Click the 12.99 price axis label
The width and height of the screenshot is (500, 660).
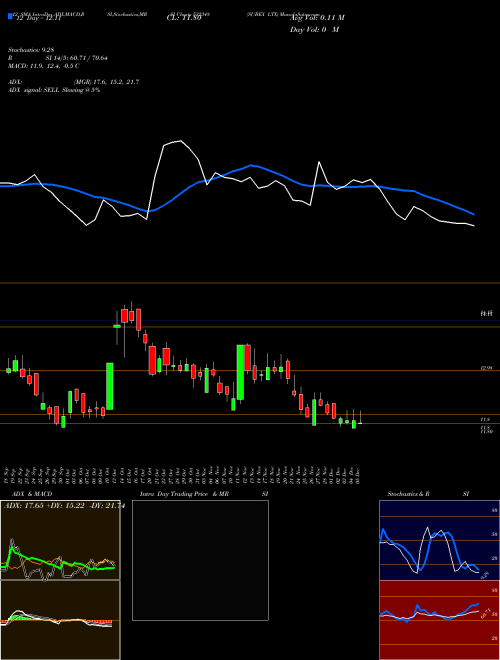(487, 368)
